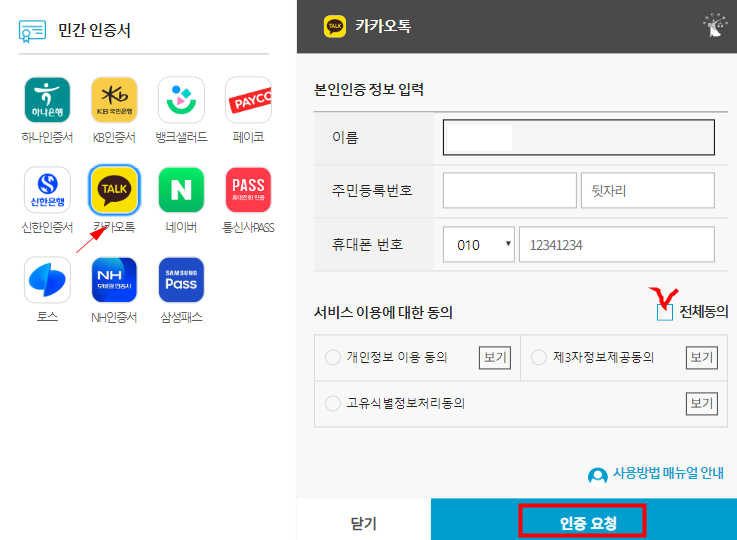Select the 신한인증서 icon
737x540 pixels.
point(47,190)
